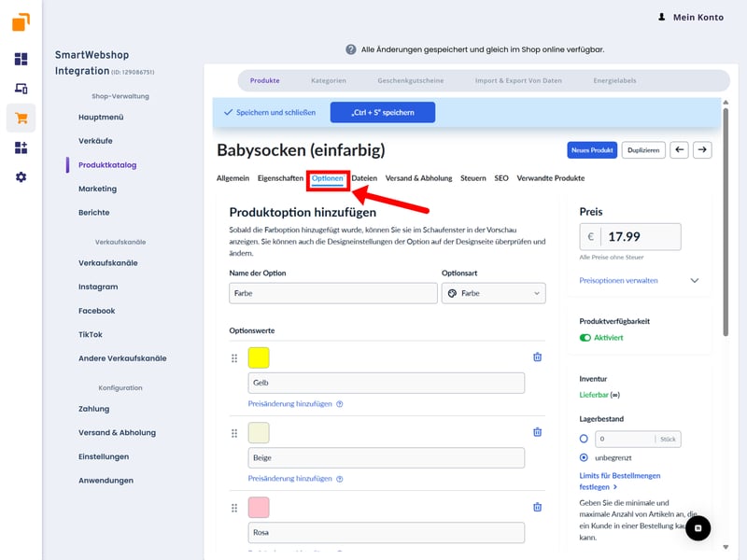Open the devices website icon
This screenshot has height=560, width=747.
(x=21, y=89)
